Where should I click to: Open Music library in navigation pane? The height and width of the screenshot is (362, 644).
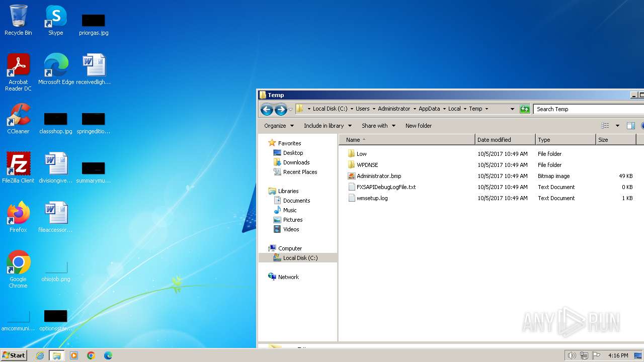[290, 210]
